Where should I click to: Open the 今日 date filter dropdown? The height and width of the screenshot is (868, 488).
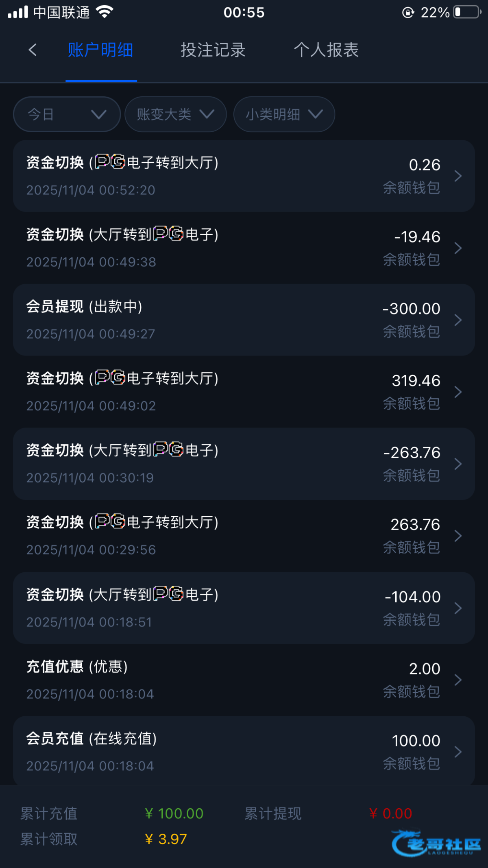pos(67,114)
